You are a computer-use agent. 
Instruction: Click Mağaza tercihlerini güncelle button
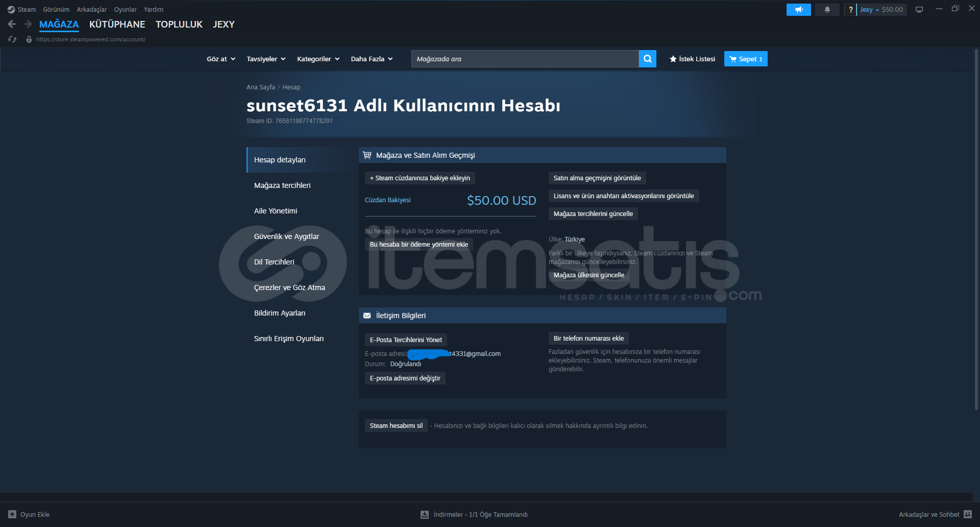pos(593,214)
